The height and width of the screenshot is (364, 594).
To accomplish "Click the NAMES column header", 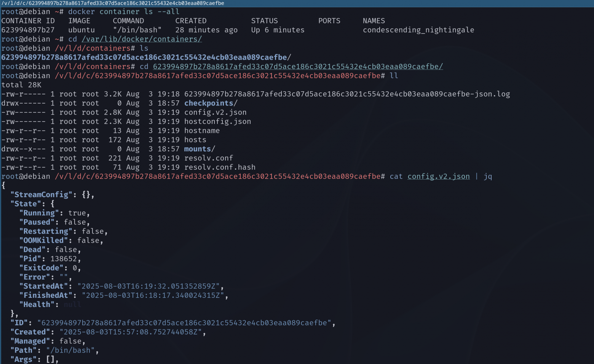I will [374, 21].
